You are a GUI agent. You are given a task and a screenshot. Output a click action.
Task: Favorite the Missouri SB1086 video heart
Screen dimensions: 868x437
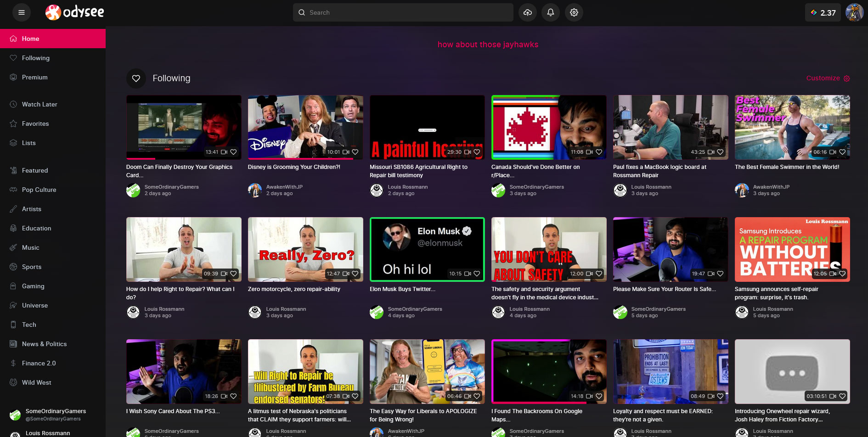pos(477,152)
